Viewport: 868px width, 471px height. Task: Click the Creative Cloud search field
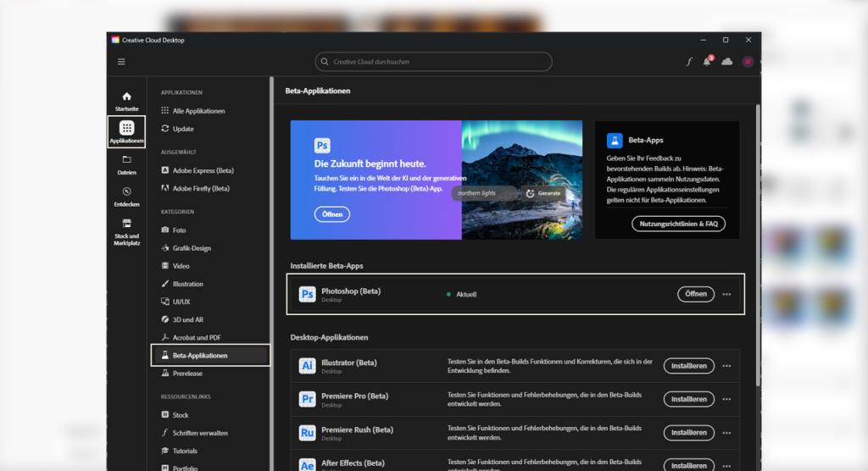pos(433,62)
